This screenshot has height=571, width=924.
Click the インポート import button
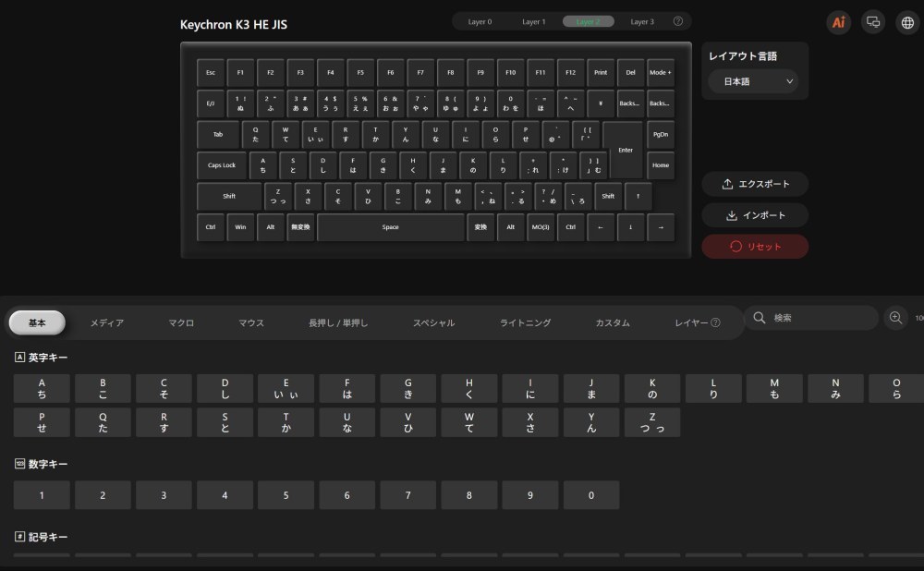coord(755,215)
